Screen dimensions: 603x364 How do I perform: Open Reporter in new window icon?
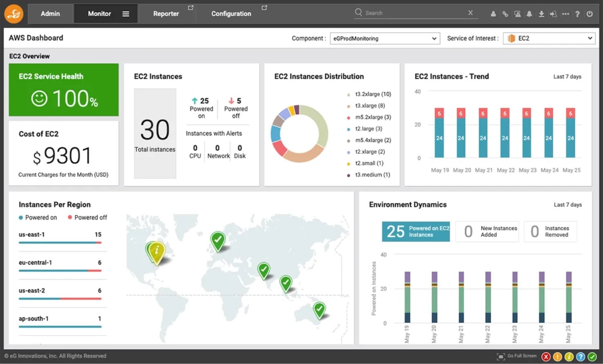190,8
